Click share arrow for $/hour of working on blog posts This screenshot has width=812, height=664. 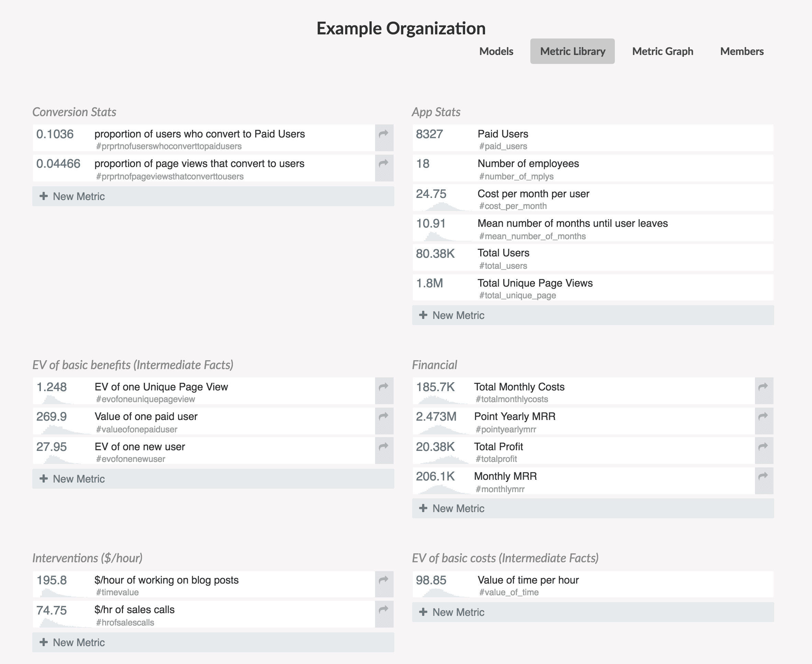click(384, 584)
